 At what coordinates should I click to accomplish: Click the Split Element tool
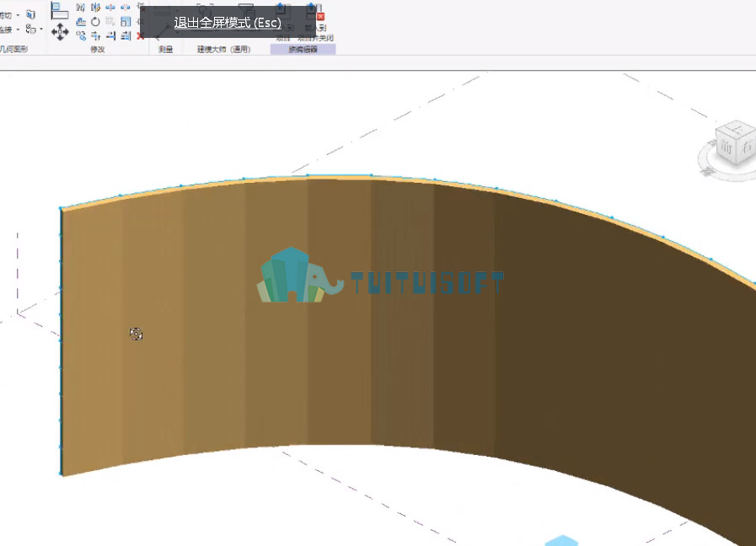click(110, 8)
